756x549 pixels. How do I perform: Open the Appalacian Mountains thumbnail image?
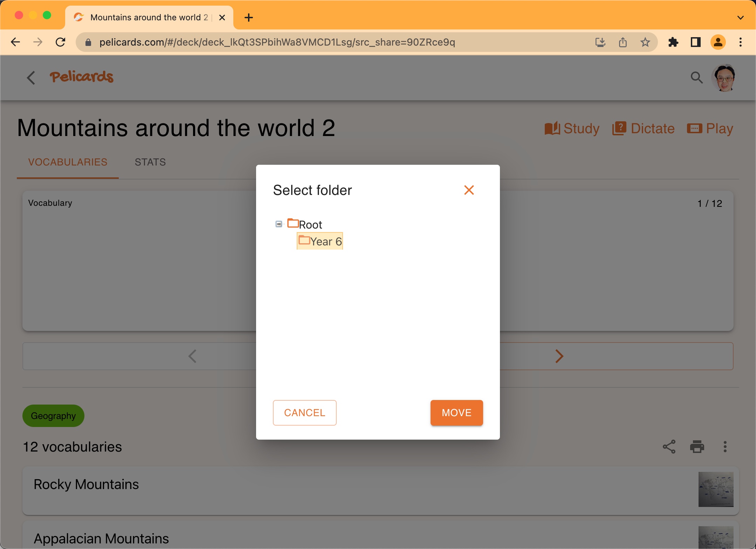tap(716, 537)
